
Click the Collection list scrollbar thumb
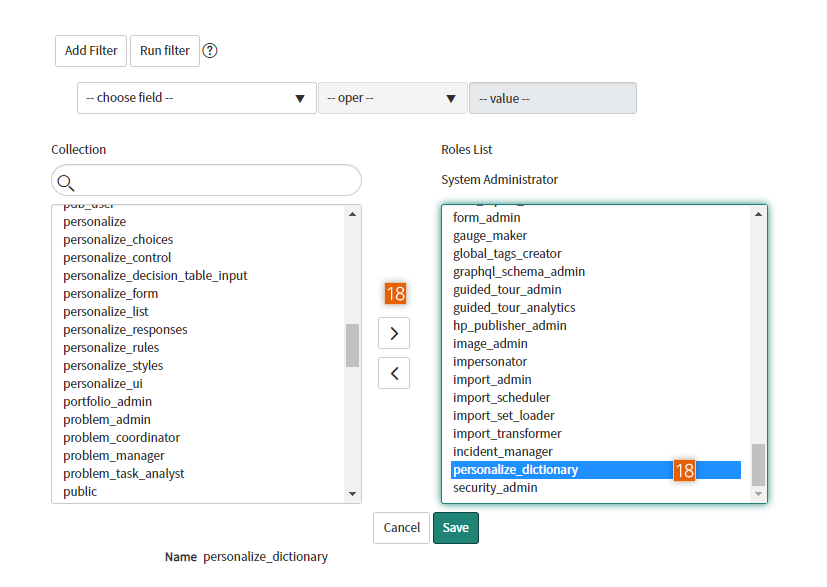pos(352,345)
